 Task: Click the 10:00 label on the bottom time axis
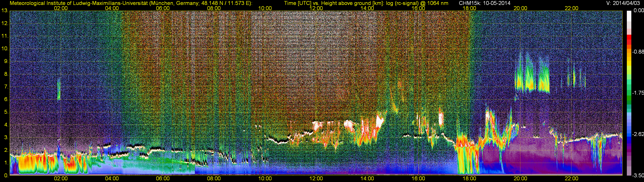(265, 179)
